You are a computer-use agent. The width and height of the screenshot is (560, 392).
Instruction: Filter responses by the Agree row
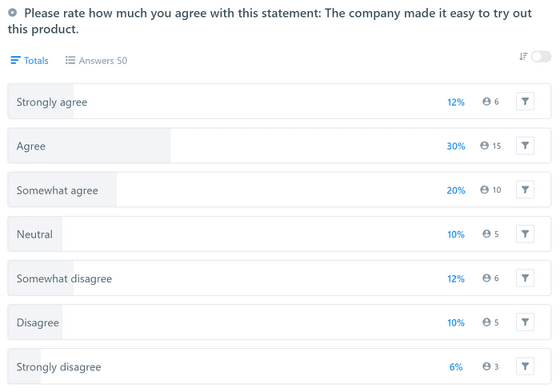coord(525,146)
